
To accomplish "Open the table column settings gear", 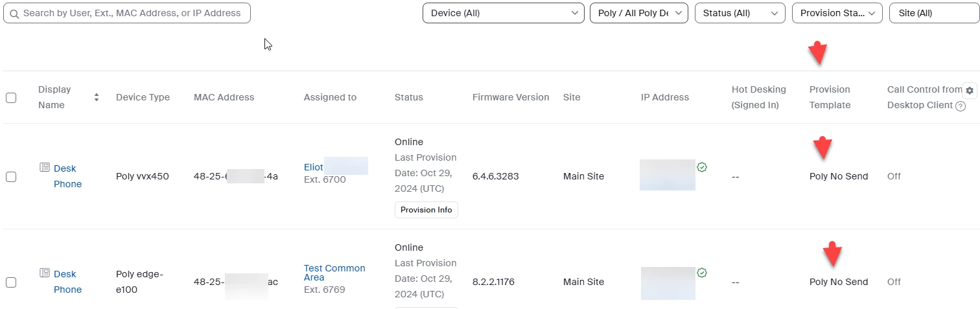I will click(970, 91).
